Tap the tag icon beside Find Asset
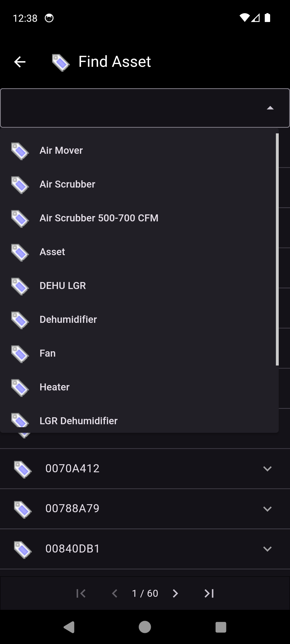 point(61,63)
